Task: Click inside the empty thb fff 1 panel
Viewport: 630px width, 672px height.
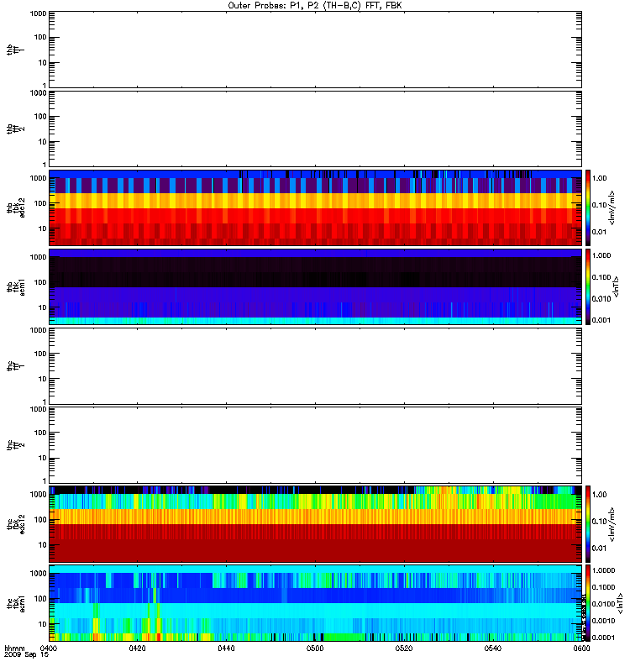Action: tap(315, 50)
